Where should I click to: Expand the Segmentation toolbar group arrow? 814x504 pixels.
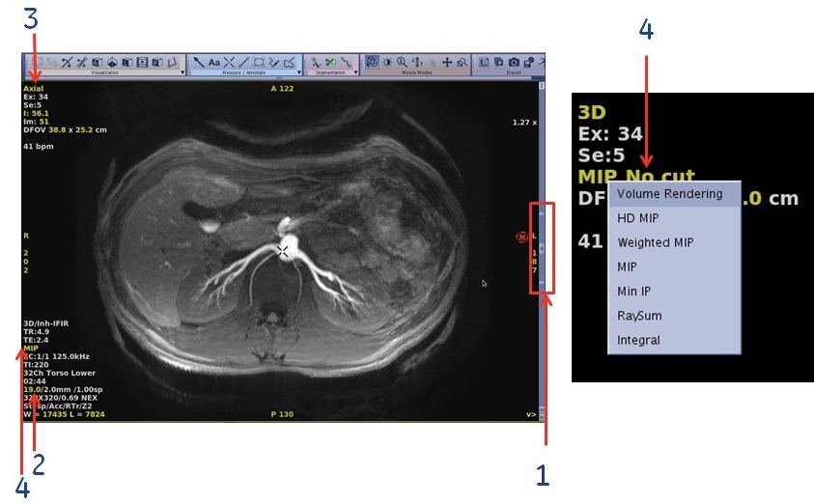353,72
